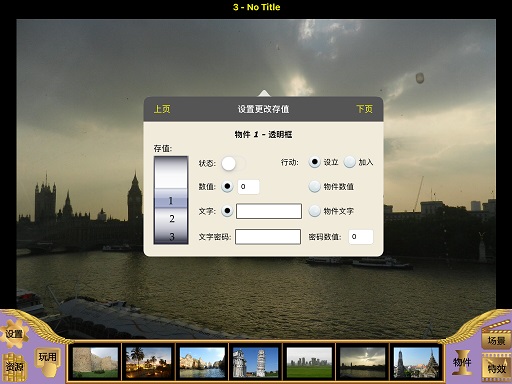Open the 物件 objects icon
The height and width of the screenshot is (384, 512).
tap(462, 362)
